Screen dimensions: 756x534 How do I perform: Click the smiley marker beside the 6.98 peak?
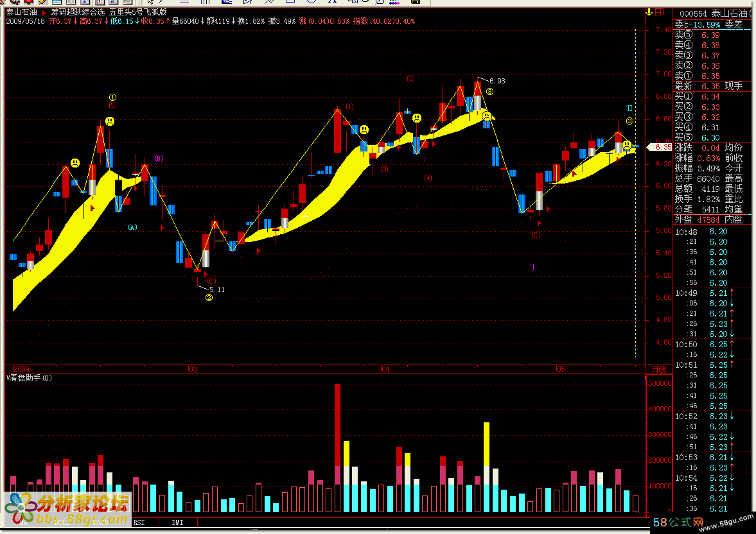pyautogui.click(x=487, y=116)
